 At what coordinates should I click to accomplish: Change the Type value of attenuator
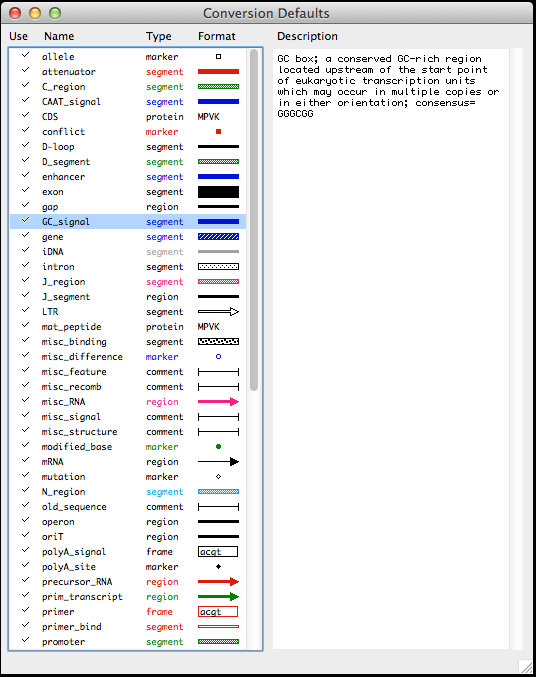(165, 72)
